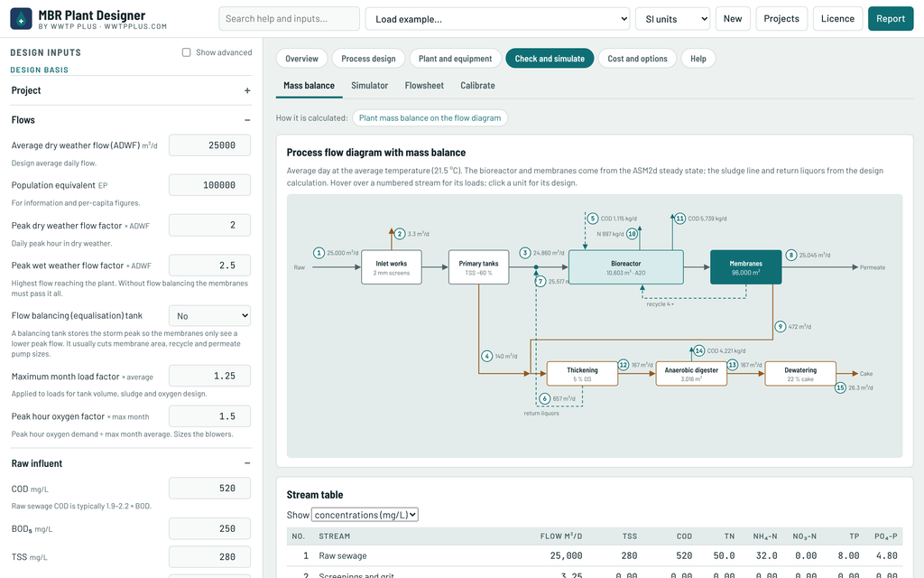The width and height of the screenshot is (924, 578).
Task: Select stream 12 marker after Thickening
Action: [x=624, y=365]
